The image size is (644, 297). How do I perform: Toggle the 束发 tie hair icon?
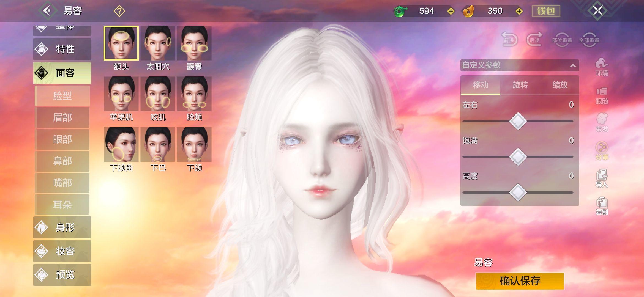(602, 123)
